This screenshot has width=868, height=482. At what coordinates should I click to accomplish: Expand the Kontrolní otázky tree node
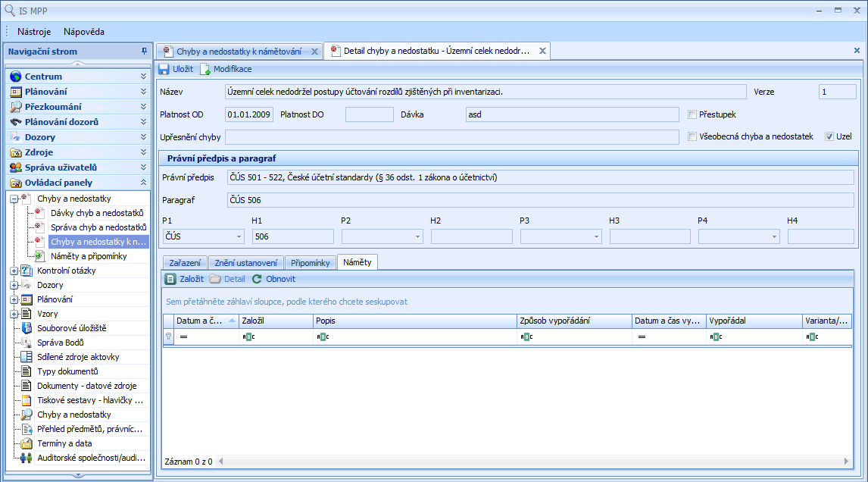click(14, 271)
